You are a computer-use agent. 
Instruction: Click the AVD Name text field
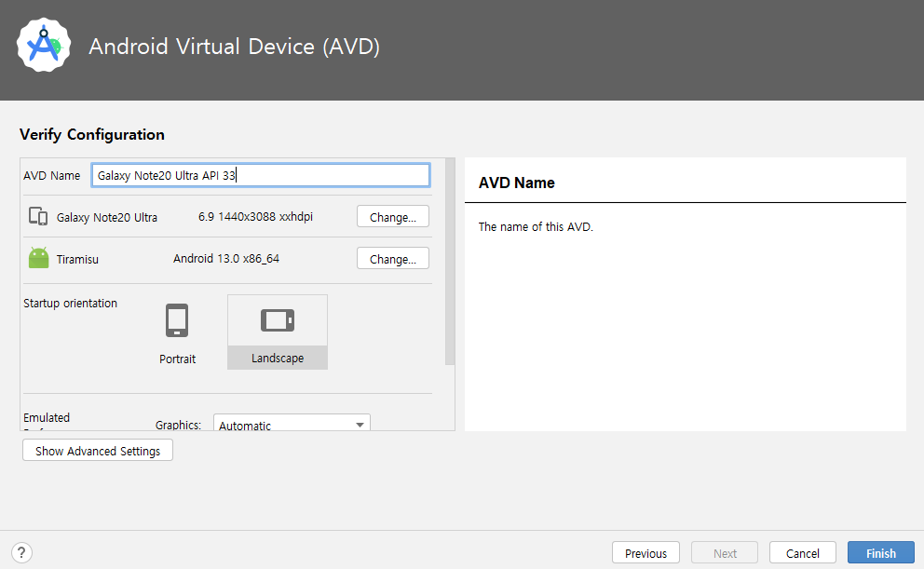(x=261, y=175)
